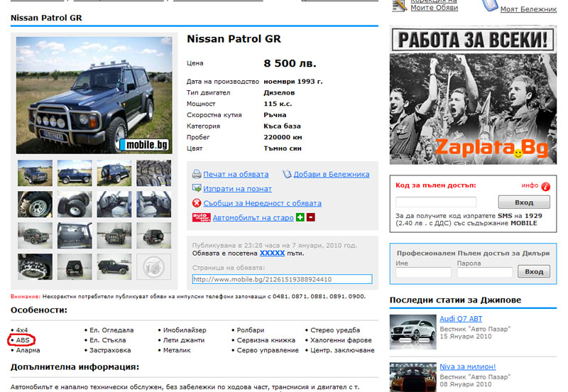Screen dimensions: 568x392
Task: Click the 220000 км mileage value
Action: point(283,137)
